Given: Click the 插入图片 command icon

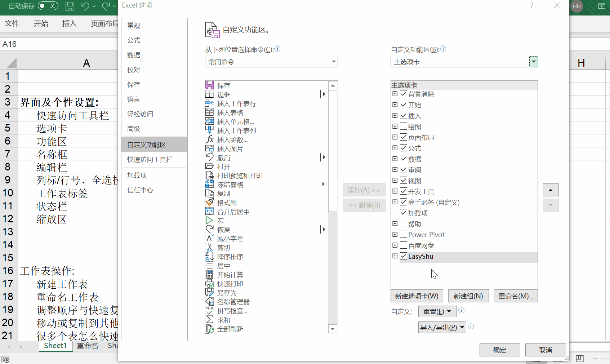Looking at the screenshot, I should pyautogui.click(x=210, y=148).
